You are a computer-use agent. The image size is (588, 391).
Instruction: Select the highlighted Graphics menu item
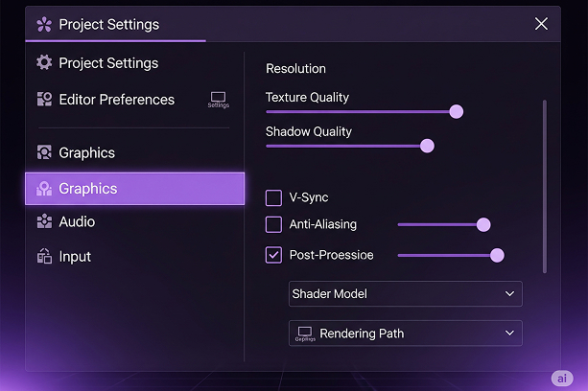pos(134,189)
